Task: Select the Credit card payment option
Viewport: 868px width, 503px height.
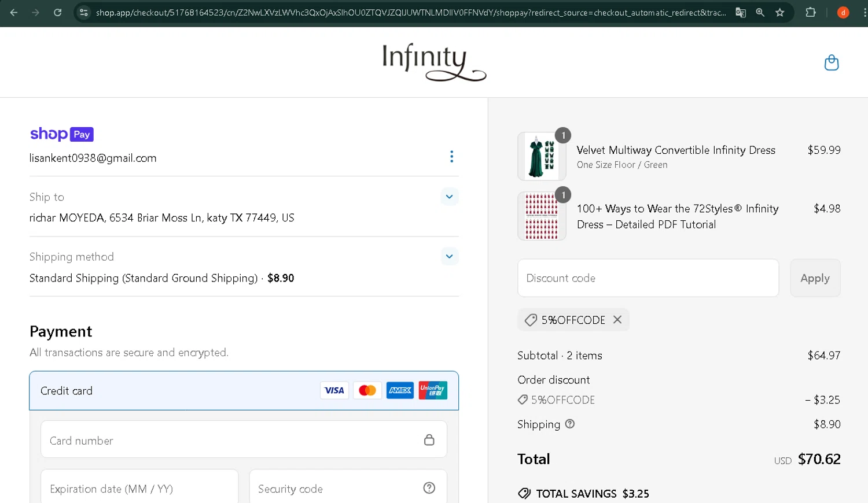Action: pos(244,391)
